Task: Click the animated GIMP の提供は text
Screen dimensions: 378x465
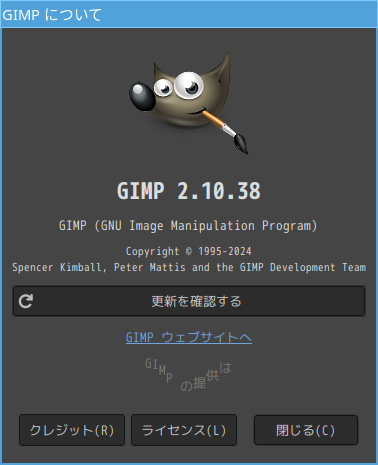Action: (188, 375)
